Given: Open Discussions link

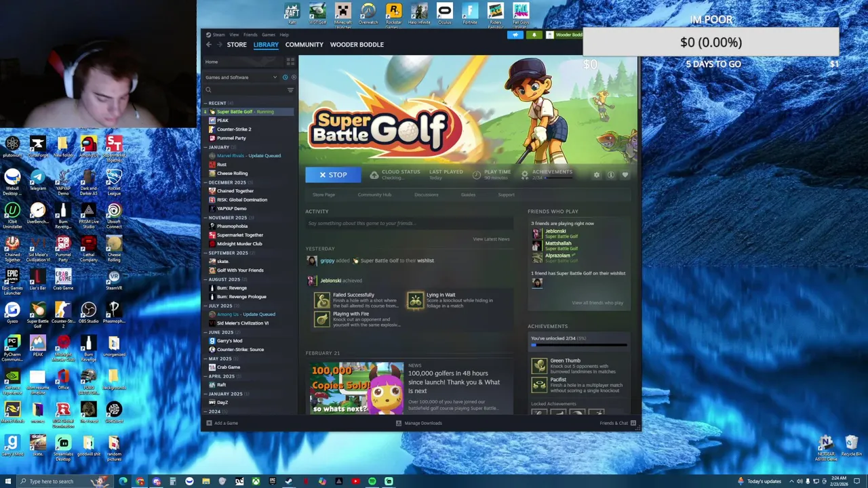Looking at the screenshot, I should [427, 195].
